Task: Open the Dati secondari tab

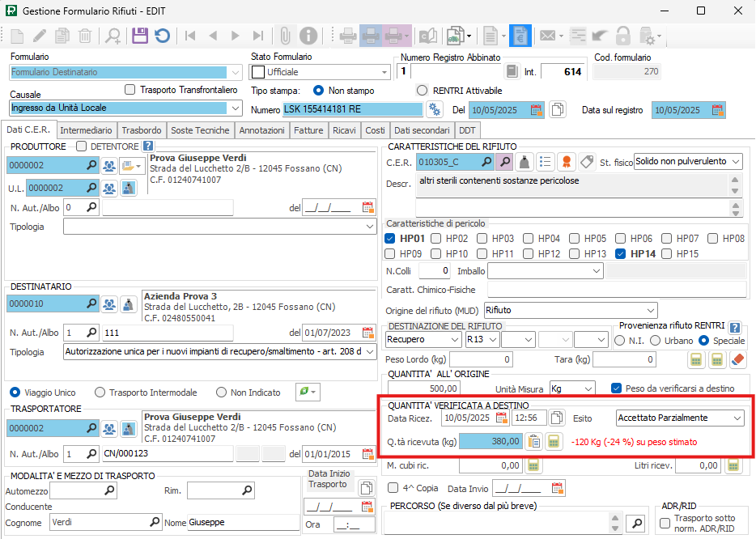Action: tap(421, 130)
